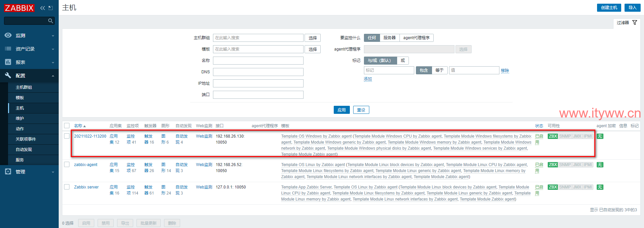The width and height of the screenshot is (644, 228).
Task: Go to 模板 submenu item
Action: click(x=33, y=98)
